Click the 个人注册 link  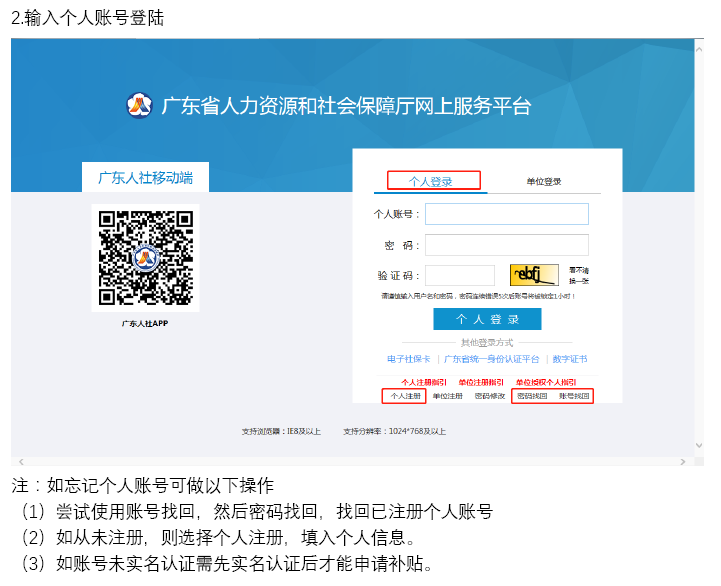[406, 396]
